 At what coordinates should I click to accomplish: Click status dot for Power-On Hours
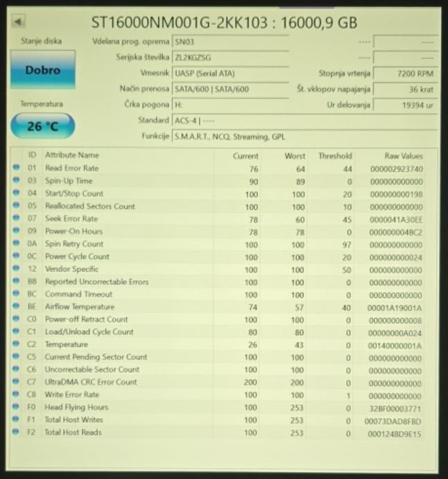pos(16,231)
